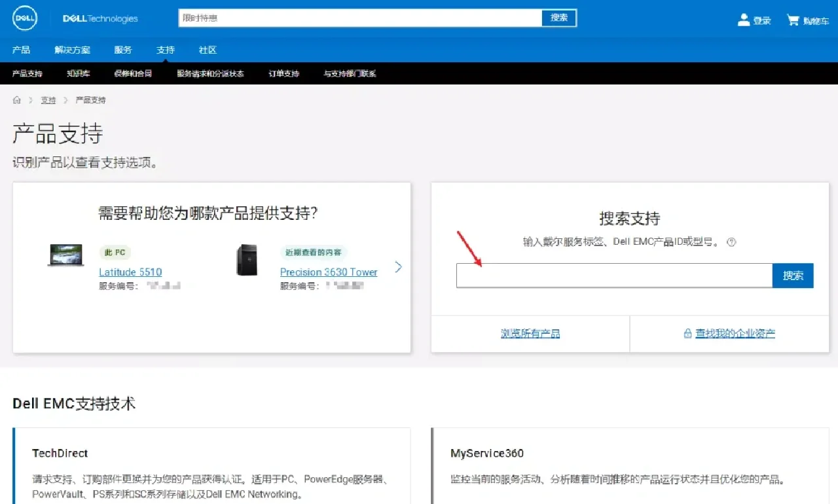Click the 支持 breadcrumb link
Image resolution: width=838 pixels, height=504 pixels.
coord(48,100)
